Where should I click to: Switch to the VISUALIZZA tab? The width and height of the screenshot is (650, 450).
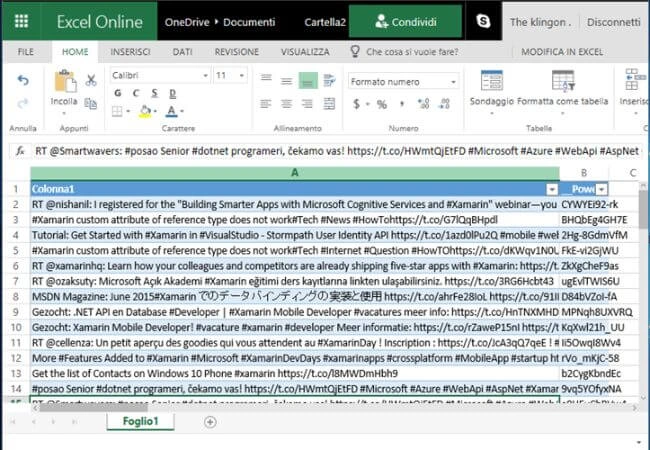pyautogui.click(x=305, y=52)
